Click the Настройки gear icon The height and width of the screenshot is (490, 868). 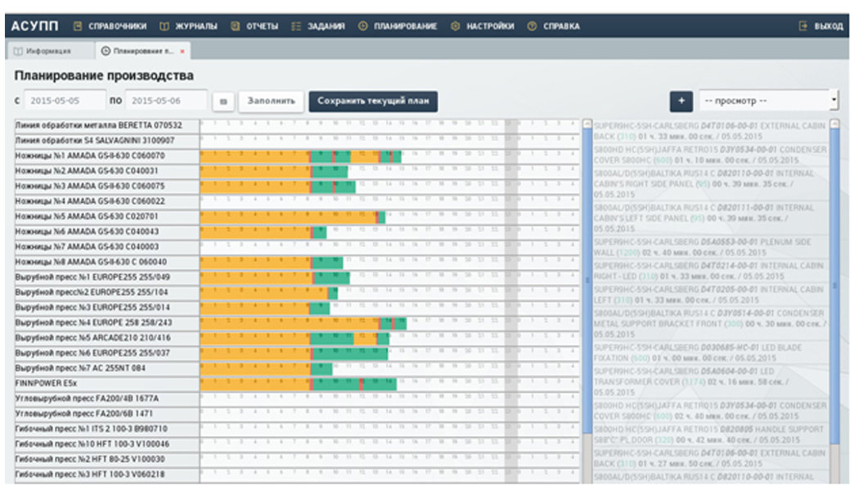(x=455, y=26)
